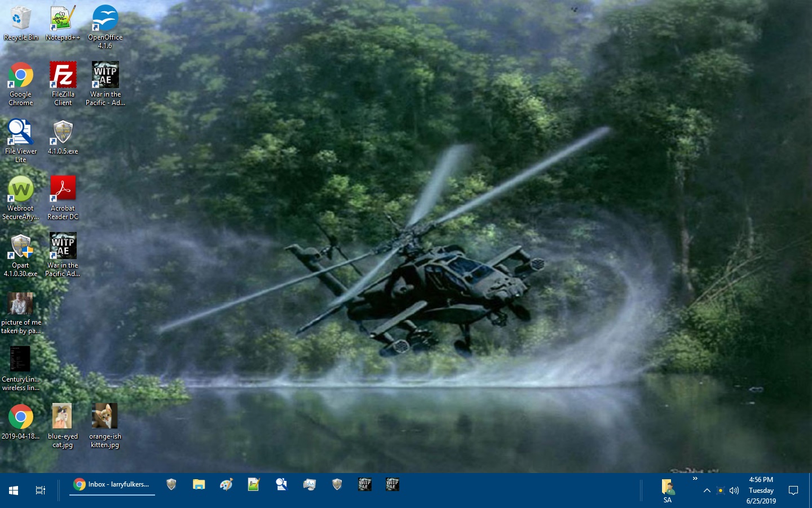Select the blue-eyed cat.jpg file
This screenshot has height=508, width=812.
coord(63,426)
